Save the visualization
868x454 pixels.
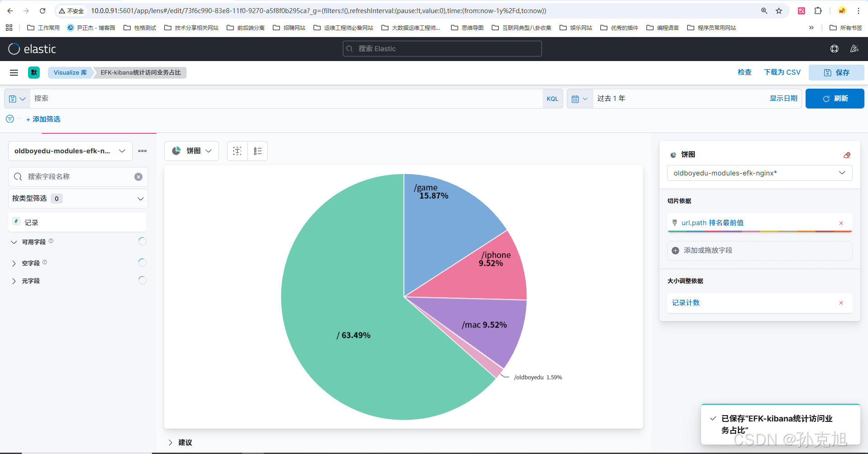pyautogui.click(x=836, y=72)
